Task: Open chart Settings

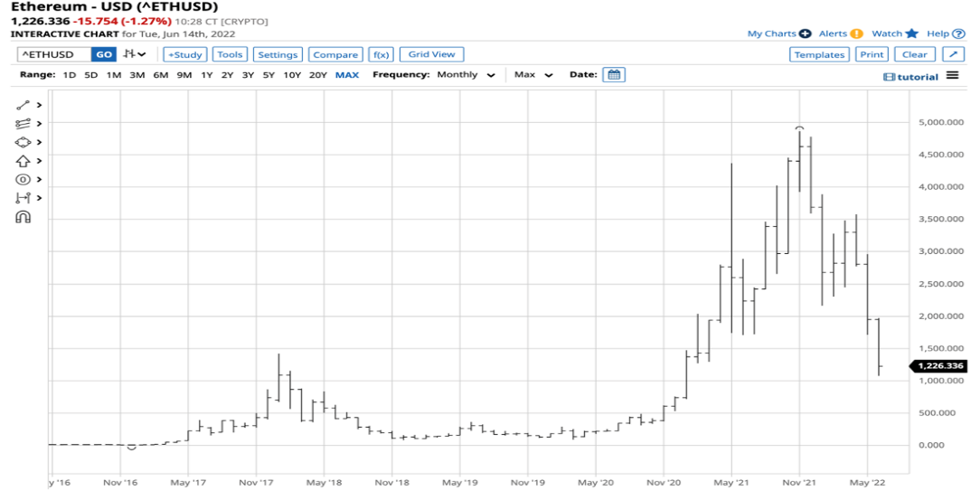Action: 278,54
